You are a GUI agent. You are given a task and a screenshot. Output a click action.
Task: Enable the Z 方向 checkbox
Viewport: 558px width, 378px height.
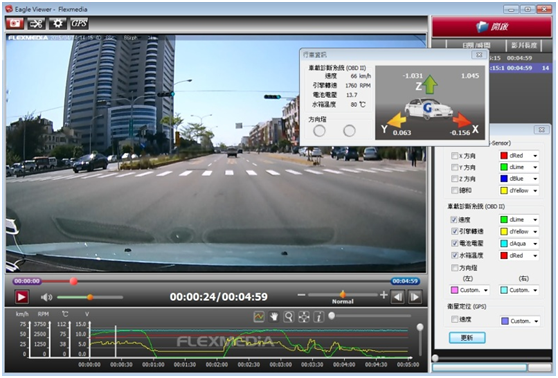[454, 179]
